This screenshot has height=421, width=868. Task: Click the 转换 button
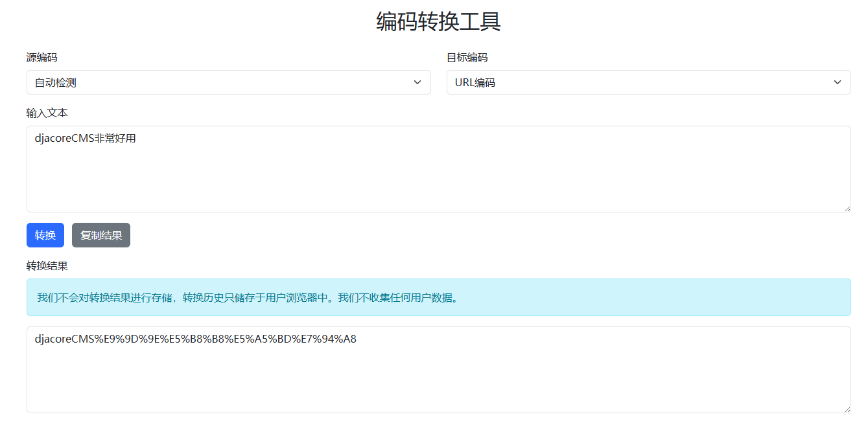click(45, 235)
